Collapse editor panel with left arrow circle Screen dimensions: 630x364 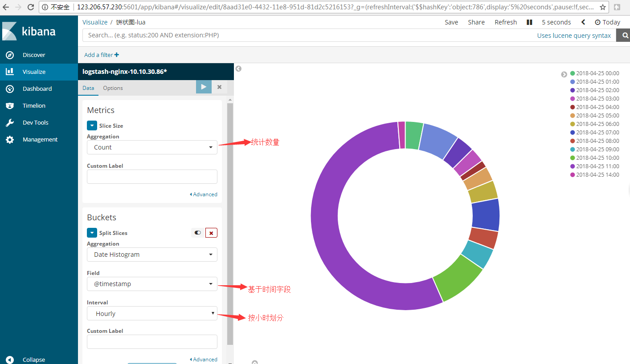point(238,69)
